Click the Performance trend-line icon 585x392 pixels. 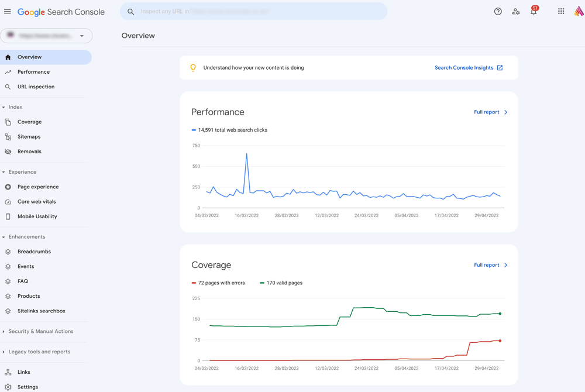click(8, 72)
